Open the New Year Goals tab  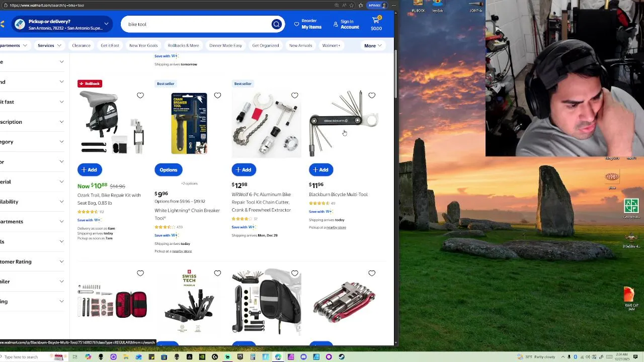point(143,45)
